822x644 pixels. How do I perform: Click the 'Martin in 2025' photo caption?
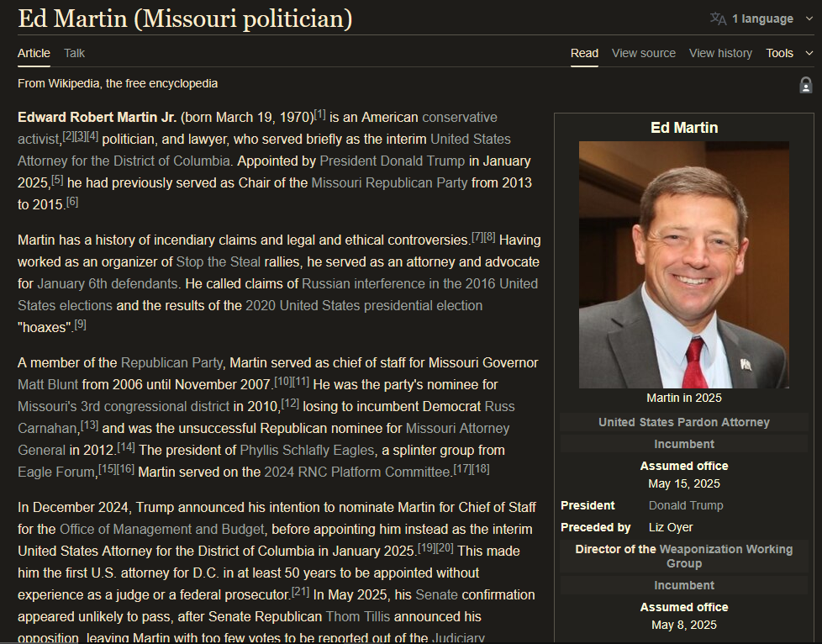[684, 398]
